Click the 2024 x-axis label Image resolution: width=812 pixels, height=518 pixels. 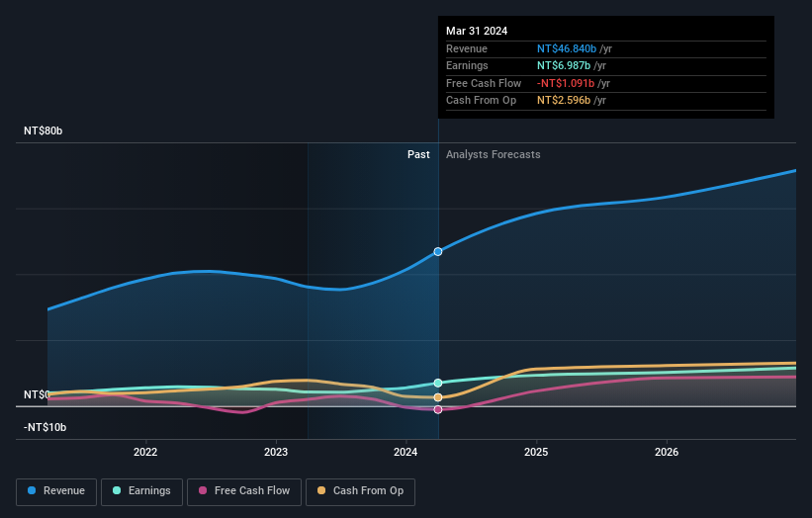[x=406, y=452]
